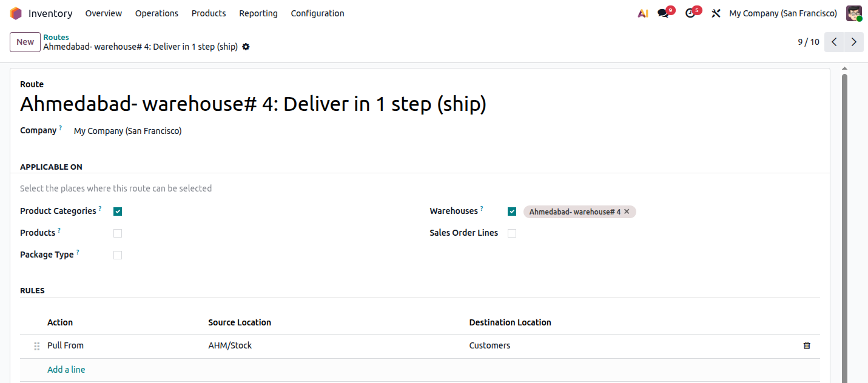Open the actions gear icon beside the route title
This screenshot has height=383, width=868.
point(246,47)
